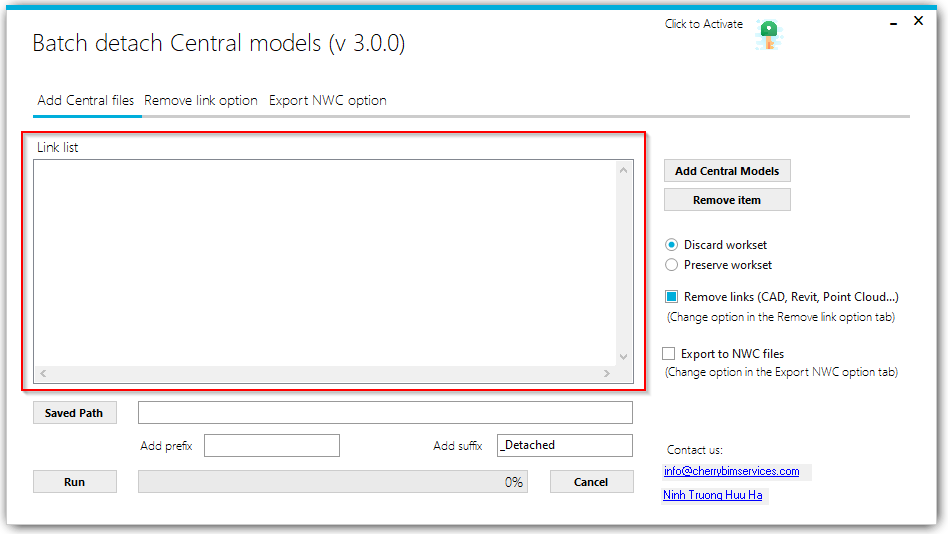The height and width of the screenshot is (534, 948).
Task: Click the Add Central Models button
Action: click(727, 171)
